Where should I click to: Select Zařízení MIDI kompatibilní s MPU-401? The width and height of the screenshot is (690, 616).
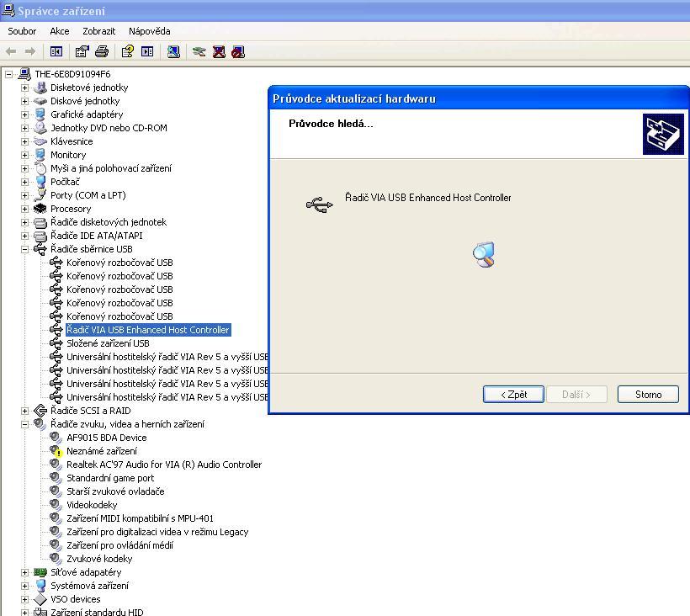coord(140,518)
